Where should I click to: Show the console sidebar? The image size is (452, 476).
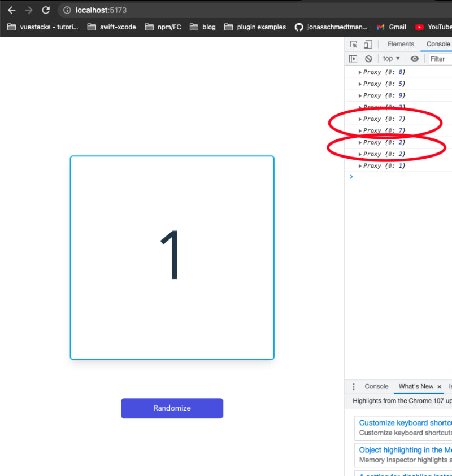(353, 59)
